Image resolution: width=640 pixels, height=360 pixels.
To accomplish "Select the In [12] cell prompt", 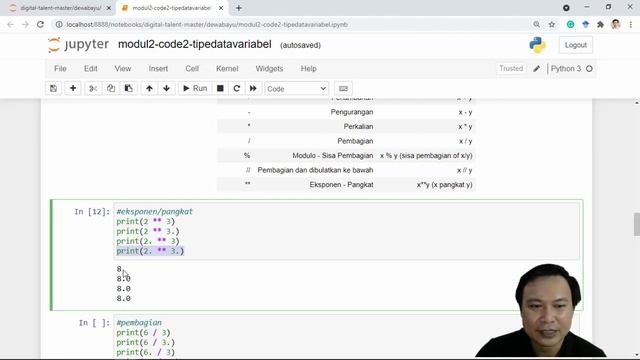I will (x=92, y=211).
